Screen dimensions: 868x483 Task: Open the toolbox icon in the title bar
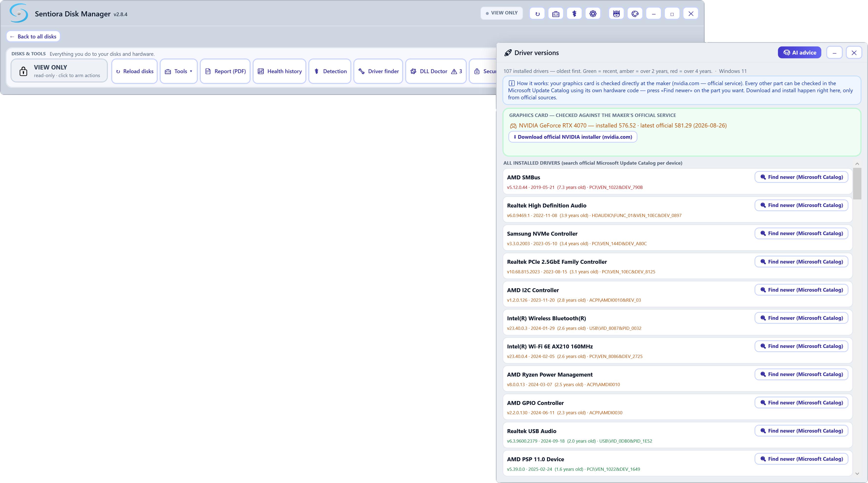(x=556, y=14)
